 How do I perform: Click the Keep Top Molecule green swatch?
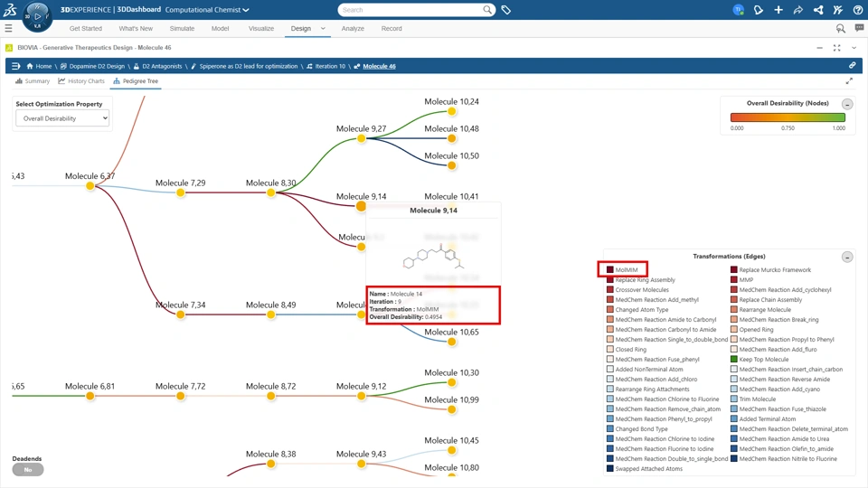coord(734,359)
